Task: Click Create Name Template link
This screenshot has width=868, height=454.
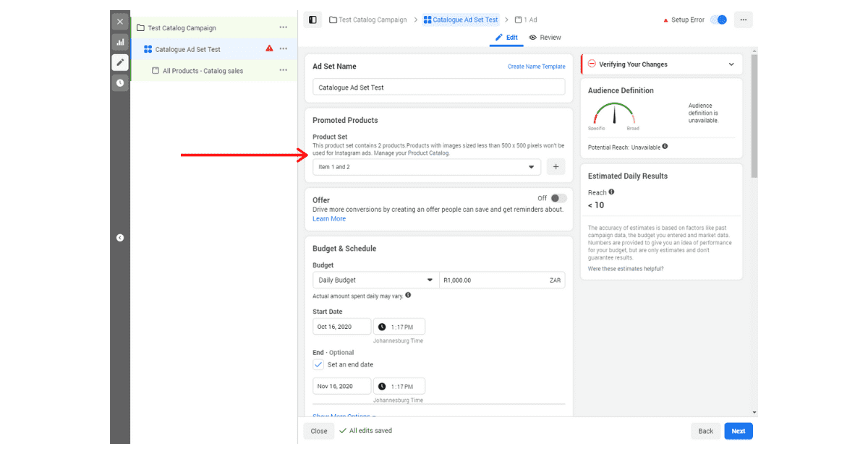Action: [537, 67]
